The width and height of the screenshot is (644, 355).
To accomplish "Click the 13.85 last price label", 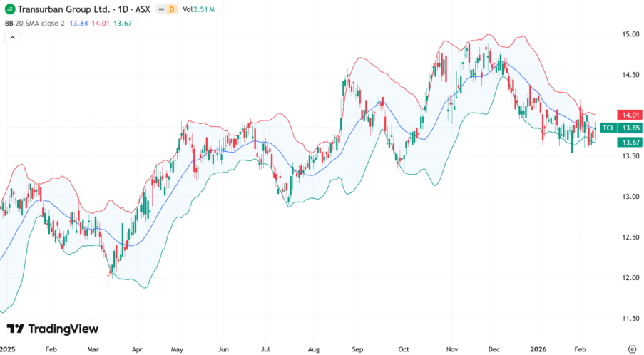I will (629, 128).
